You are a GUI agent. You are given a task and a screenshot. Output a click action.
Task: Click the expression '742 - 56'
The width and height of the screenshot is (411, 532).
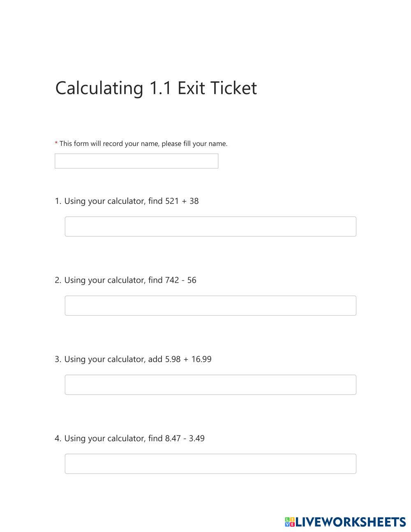(x=180, y=280)
